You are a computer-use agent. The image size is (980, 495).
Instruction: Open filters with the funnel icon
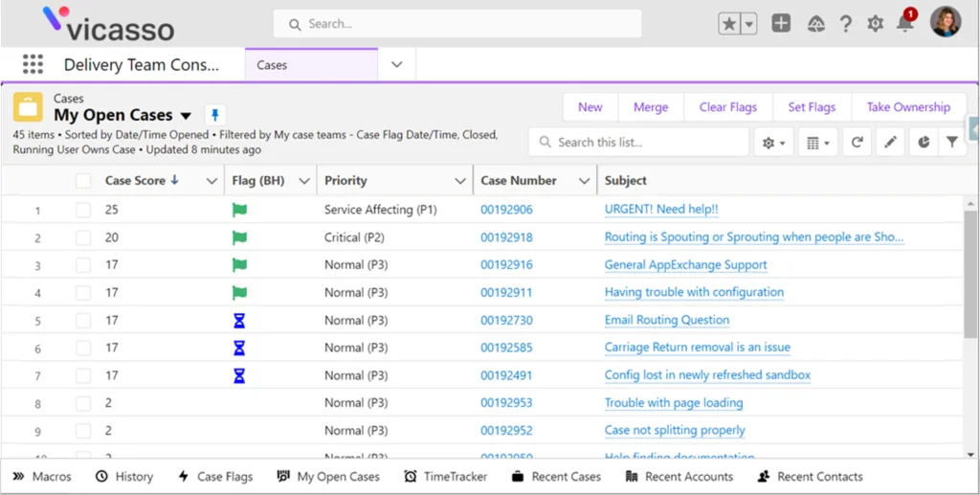coord(952,143)
